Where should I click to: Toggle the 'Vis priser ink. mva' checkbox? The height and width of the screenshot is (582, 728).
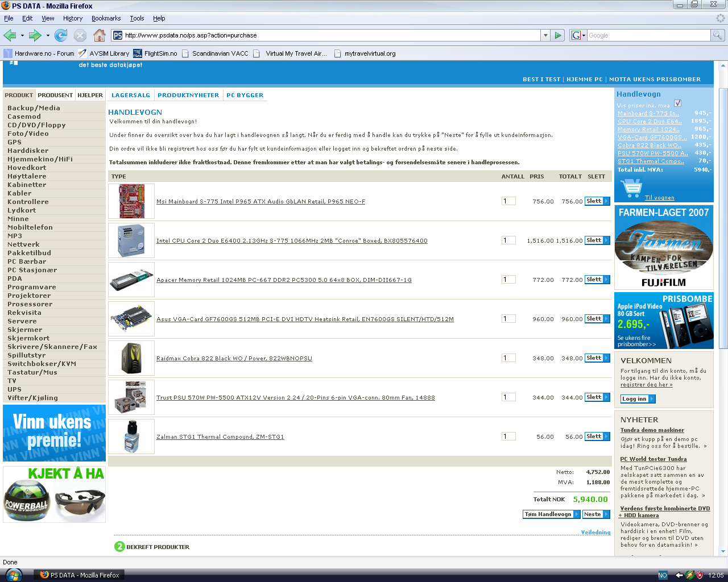[677, 103]
